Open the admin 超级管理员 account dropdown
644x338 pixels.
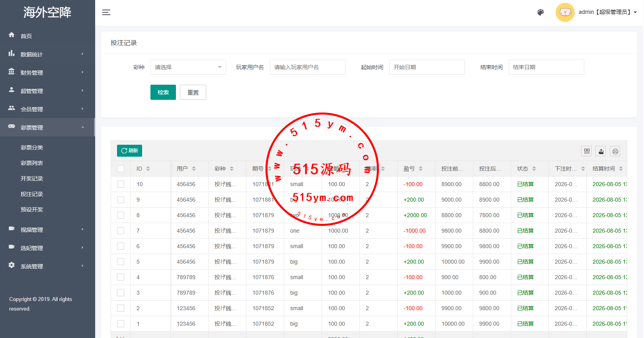coord(607,12)
